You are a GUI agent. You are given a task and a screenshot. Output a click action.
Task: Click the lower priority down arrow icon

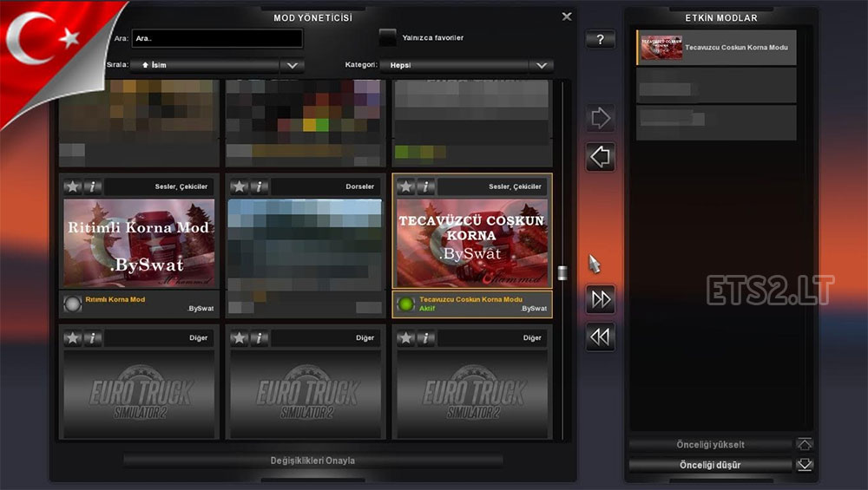(x=805, y=465)
